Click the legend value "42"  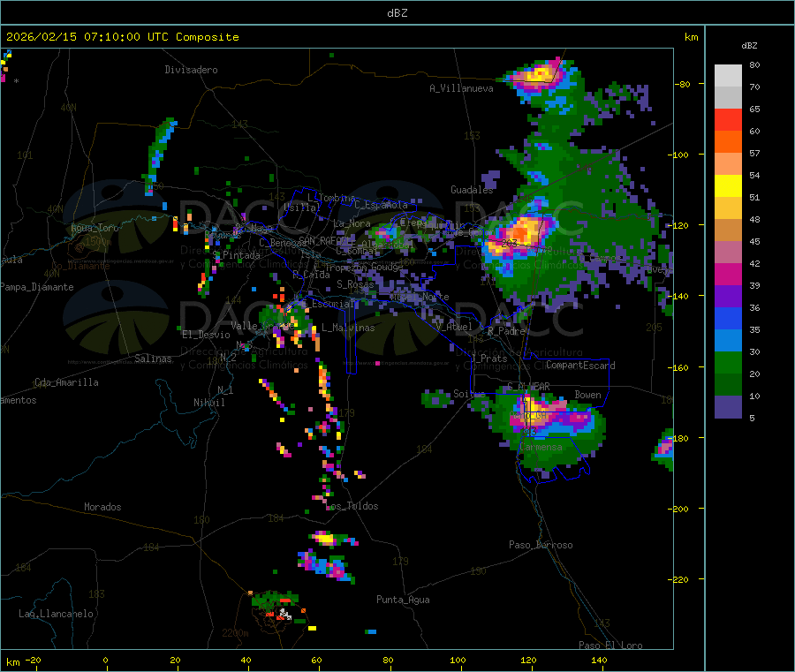(x=754, y=263)
